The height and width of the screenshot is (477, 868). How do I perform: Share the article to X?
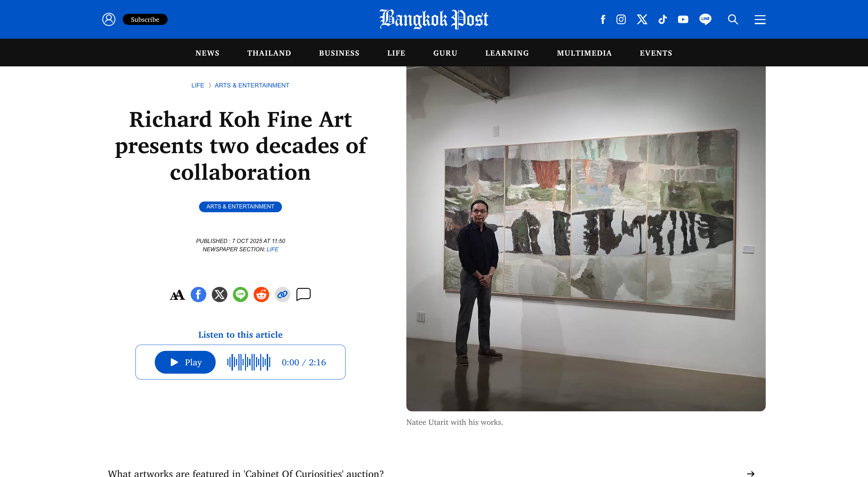220,294
